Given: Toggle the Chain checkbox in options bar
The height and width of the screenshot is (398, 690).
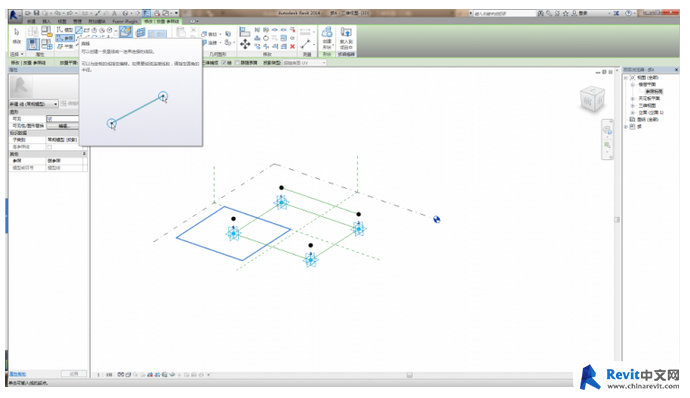Looking at the screenshot, I should [224, 63].
